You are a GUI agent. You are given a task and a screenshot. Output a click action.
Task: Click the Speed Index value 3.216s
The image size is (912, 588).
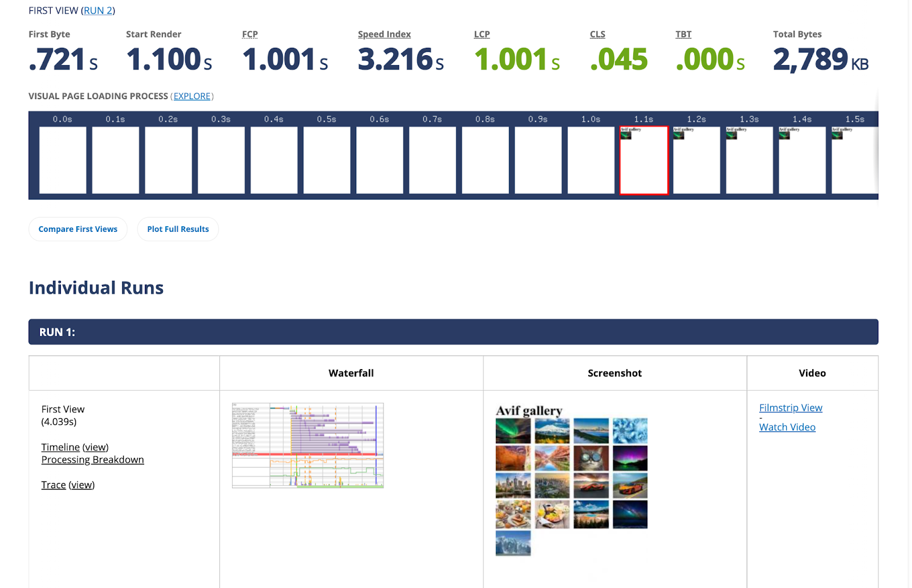click(x=401, y=59)
